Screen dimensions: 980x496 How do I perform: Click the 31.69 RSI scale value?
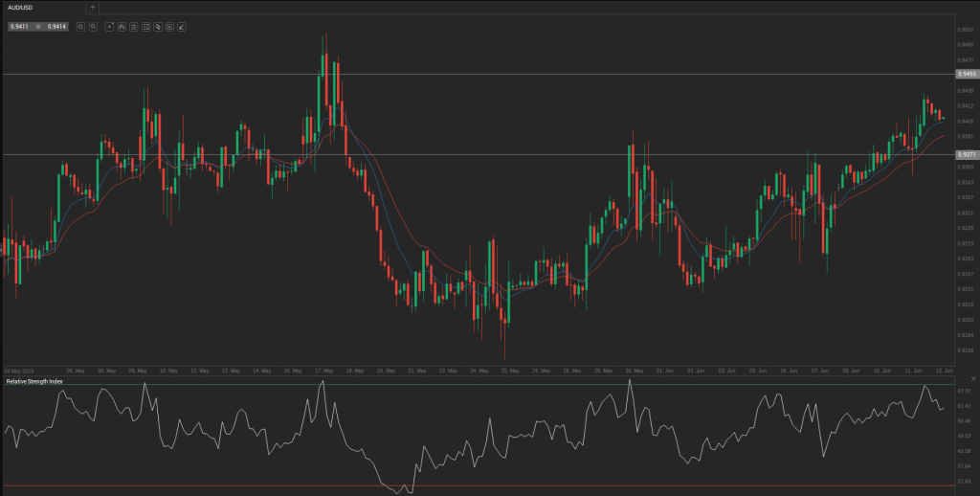point(964,482)
